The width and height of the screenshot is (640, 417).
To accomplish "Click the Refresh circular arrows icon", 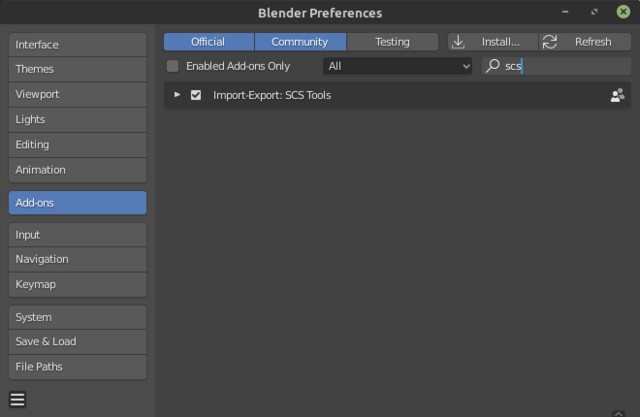I will tap(550, 42).
